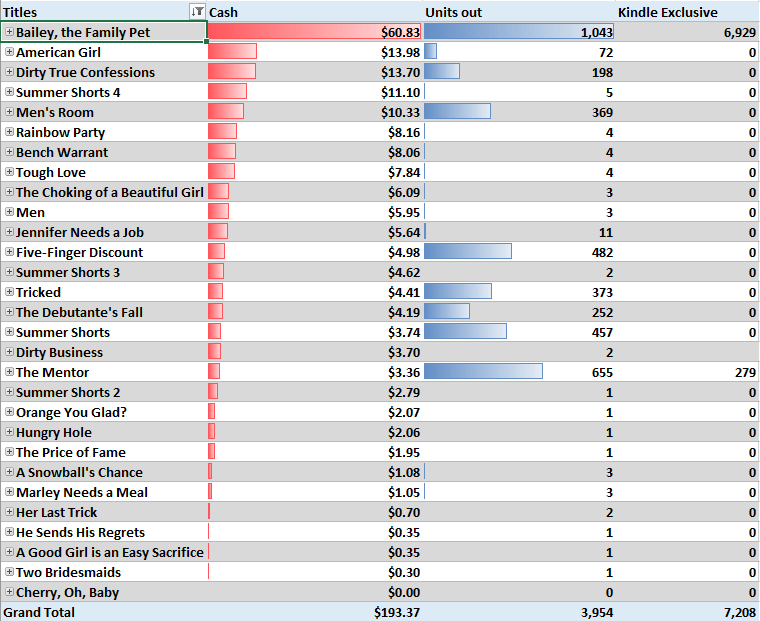
Task: Expand the Dirty True Confessions row
Action: pyautogui.click(x=9, y=72)
